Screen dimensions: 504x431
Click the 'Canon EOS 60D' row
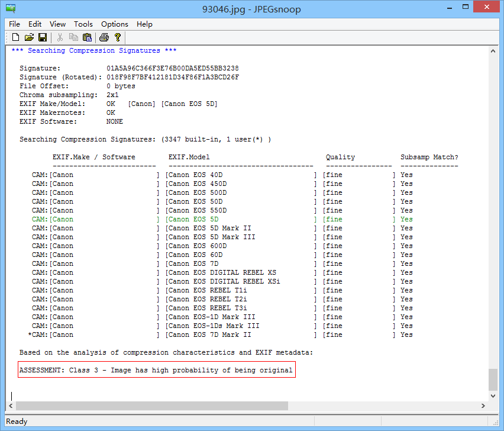click(x=222, y=255)
